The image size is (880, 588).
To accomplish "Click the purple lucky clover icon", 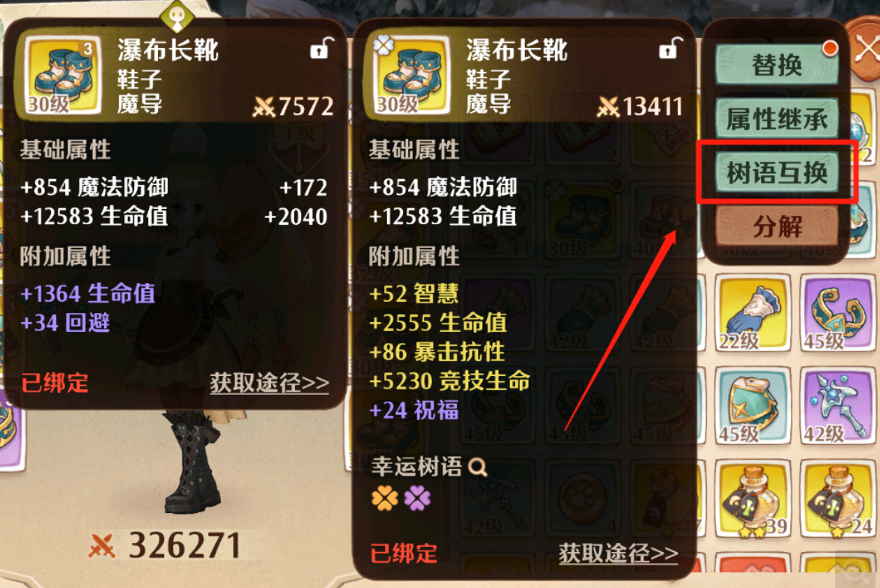I will [418, 498].
